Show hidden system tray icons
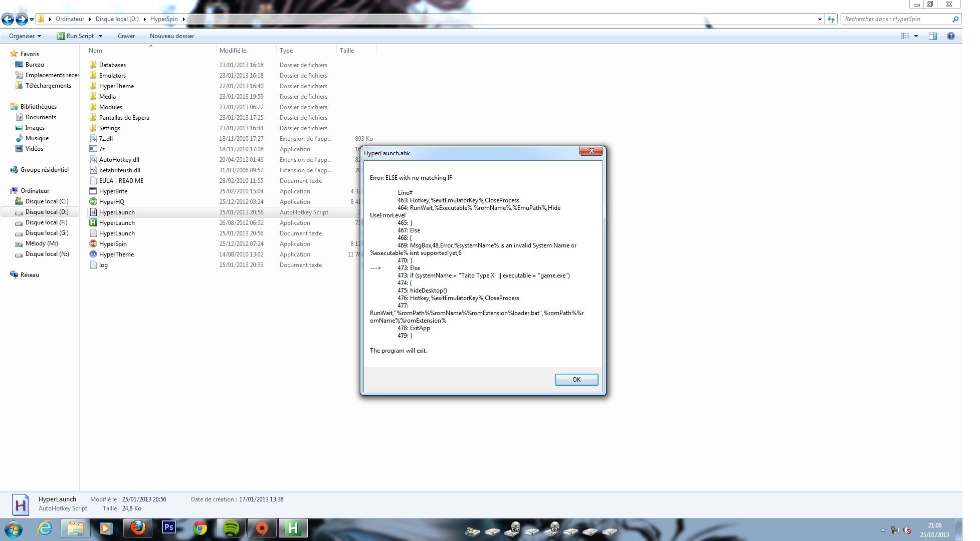Screen dimensions: 980x541 tap(883, 530)
